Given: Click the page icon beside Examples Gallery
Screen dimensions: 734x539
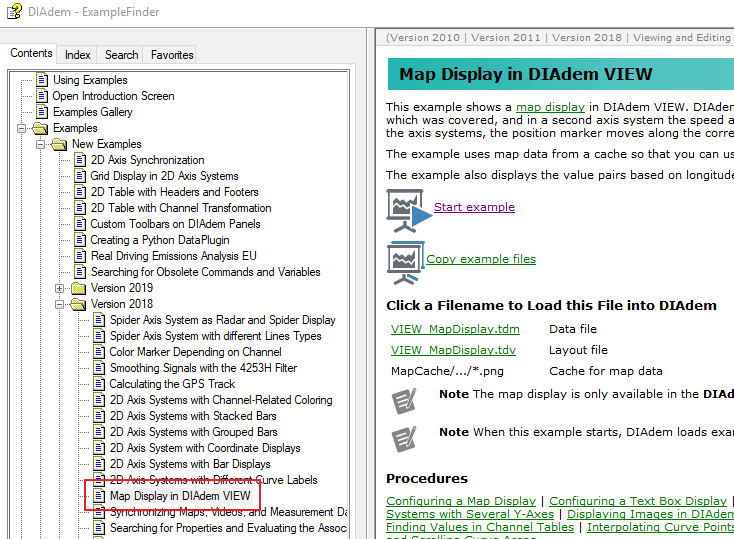Looking at the screenshot, I should 42,111.
